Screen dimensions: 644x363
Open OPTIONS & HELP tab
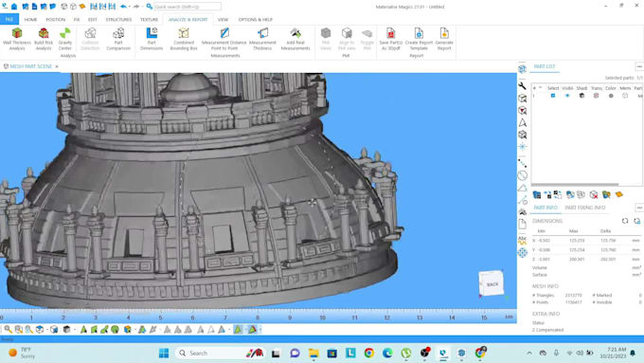(255, 19)
